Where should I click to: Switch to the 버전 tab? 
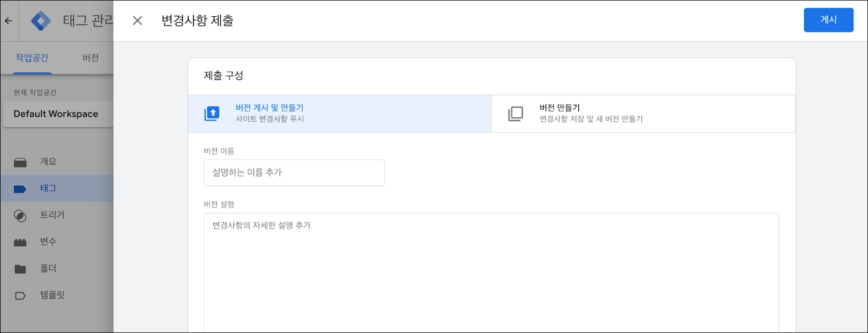coord(91,58)
